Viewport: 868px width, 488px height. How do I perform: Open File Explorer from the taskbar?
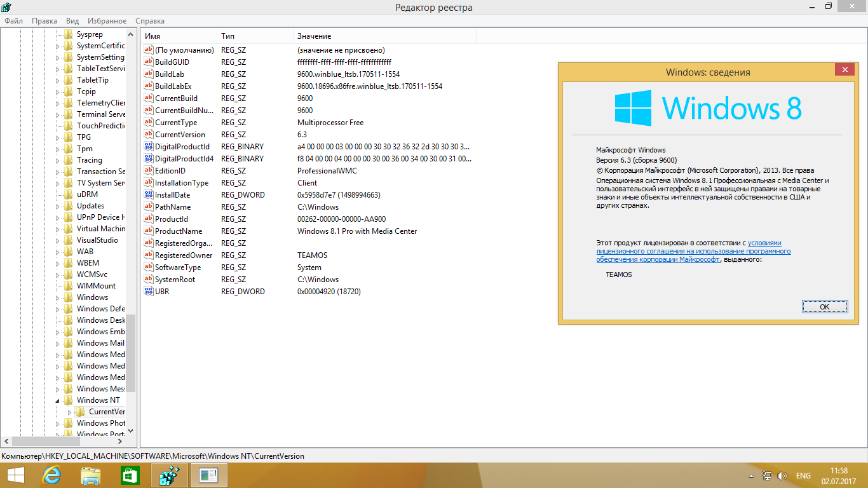(x=91, y=475)
